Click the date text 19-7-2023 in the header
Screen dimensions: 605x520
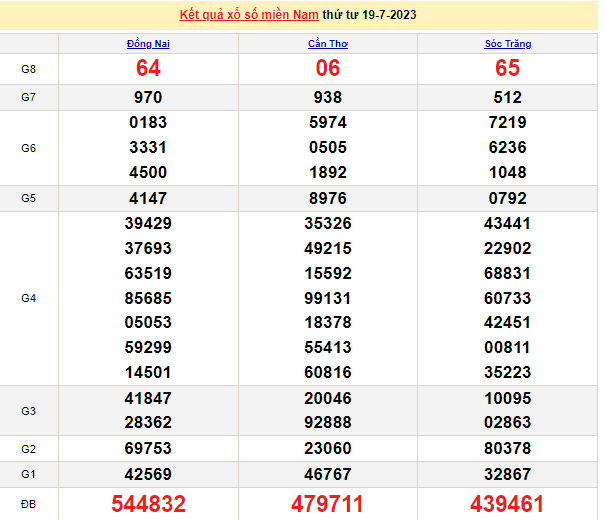click(x=393, y=15)
